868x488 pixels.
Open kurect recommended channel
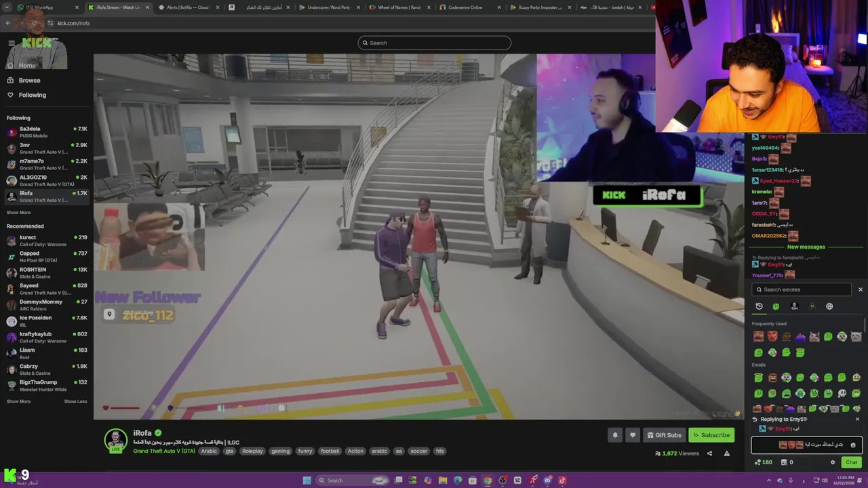[46, 241]
